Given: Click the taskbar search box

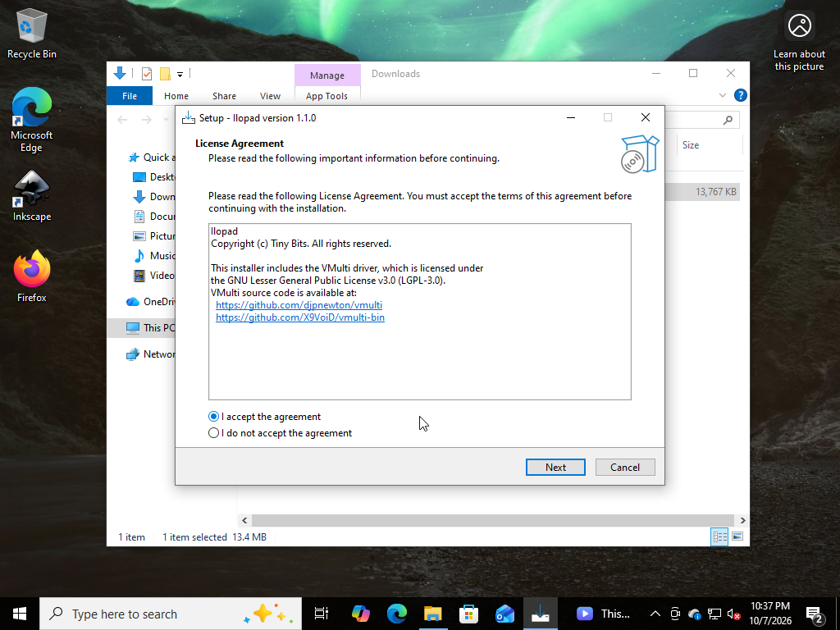Looking at the screenshot, I should 171,614.
